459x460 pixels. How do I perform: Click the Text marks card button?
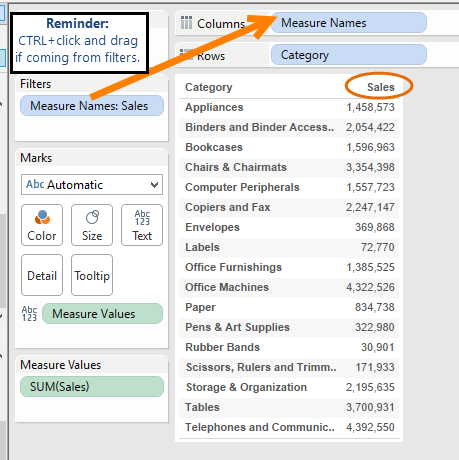pyautogui.click(x=142, y=225)
